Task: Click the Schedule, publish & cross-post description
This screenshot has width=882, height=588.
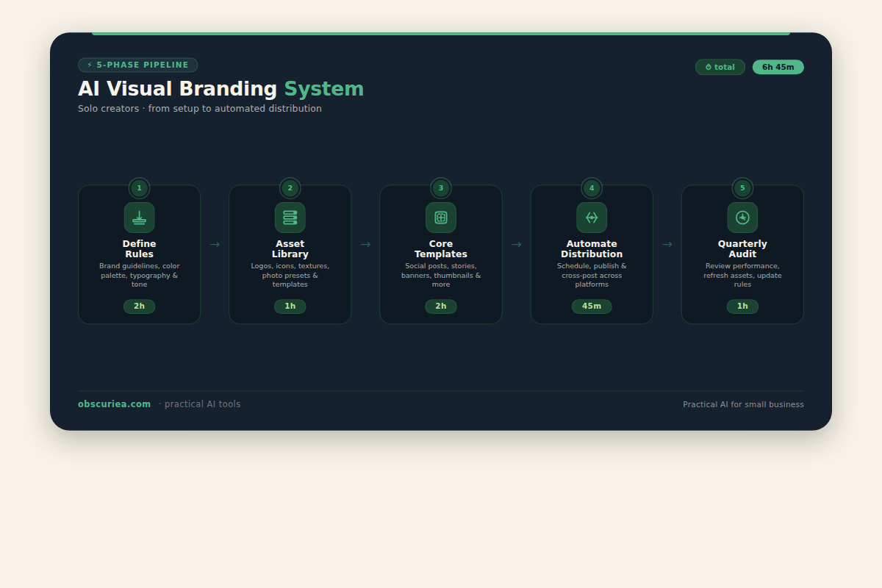Action: [x=592, y=275]
